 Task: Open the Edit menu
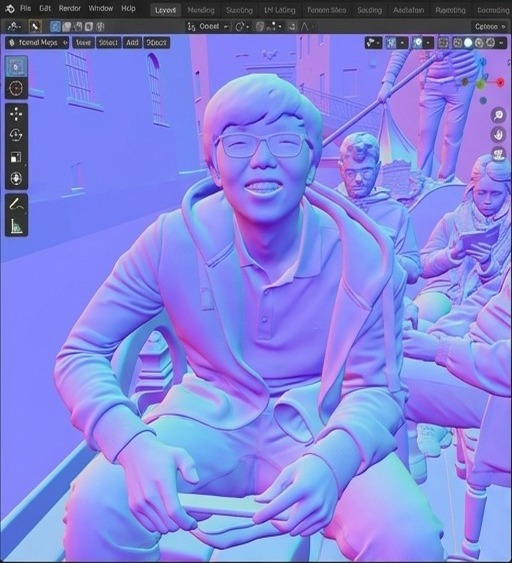pyautogui.click(x=45, y=8)
